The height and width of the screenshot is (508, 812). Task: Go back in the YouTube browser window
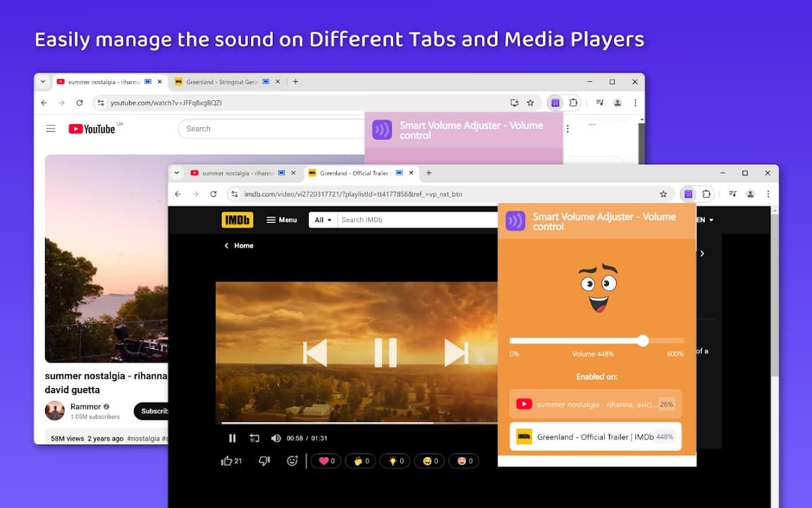(x=44, y=102)
